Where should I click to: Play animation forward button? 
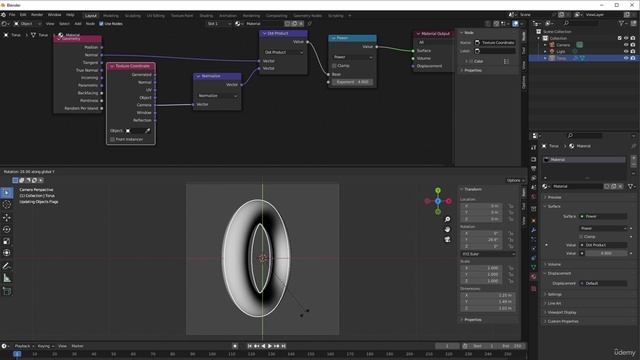point(270,346)
